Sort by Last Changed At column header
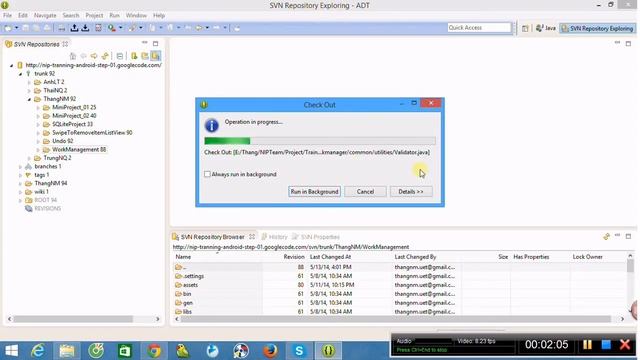Screen dimensions: 640x360 (x=330, y=257)
